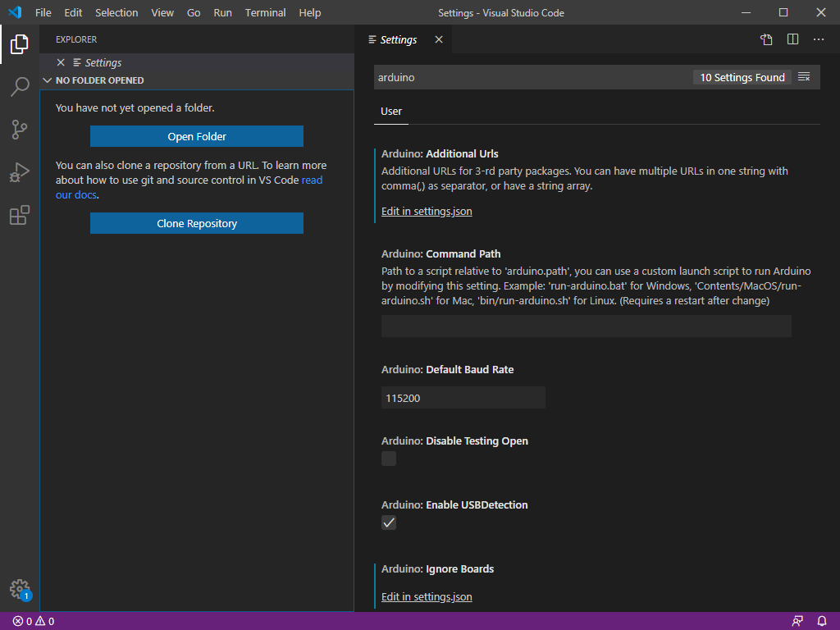Open the Source Control view
This screenshot has height=630, width=840.
[x=20, y=129]
